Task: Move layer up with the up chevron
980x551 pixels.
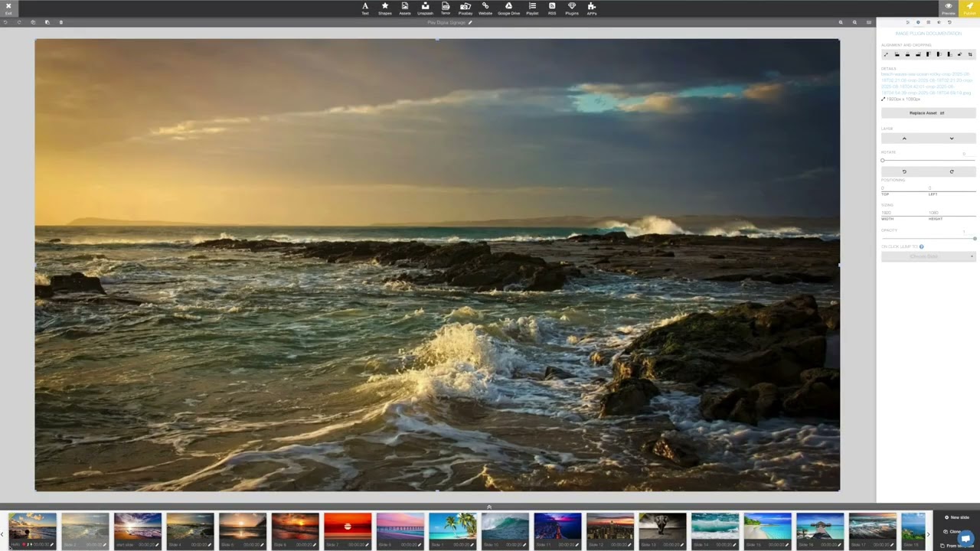Action: coord(904,139)
